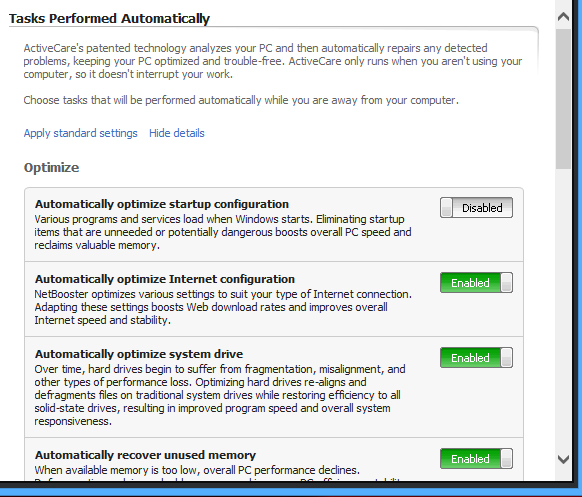Click the empty scrollbar track below the thumb
The height and width of the screenshot is (497, 582).
tap(563, 310)
